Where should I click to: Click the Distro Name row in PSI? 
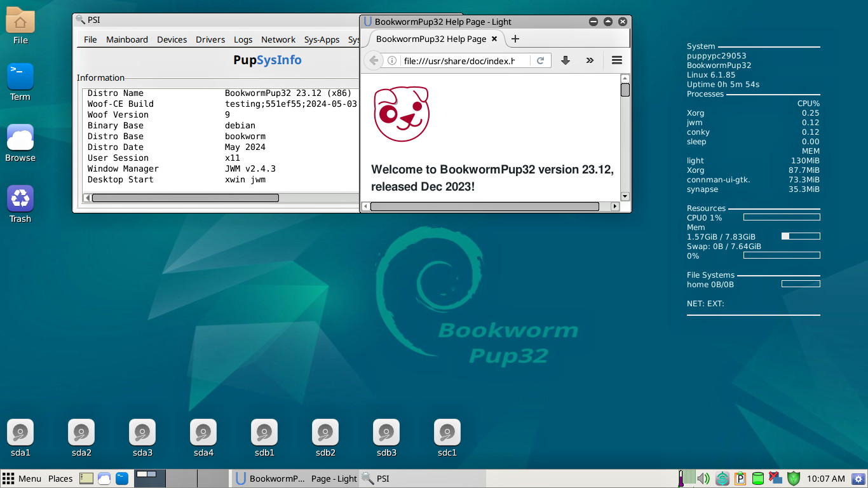coord(221,93)
